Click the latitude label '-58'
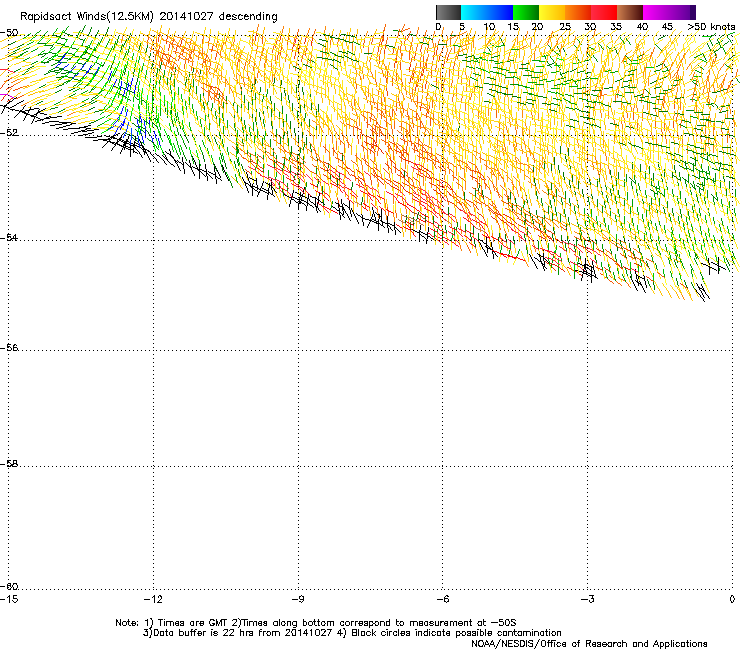The image size is (740, 650). (x=9, y=464)
